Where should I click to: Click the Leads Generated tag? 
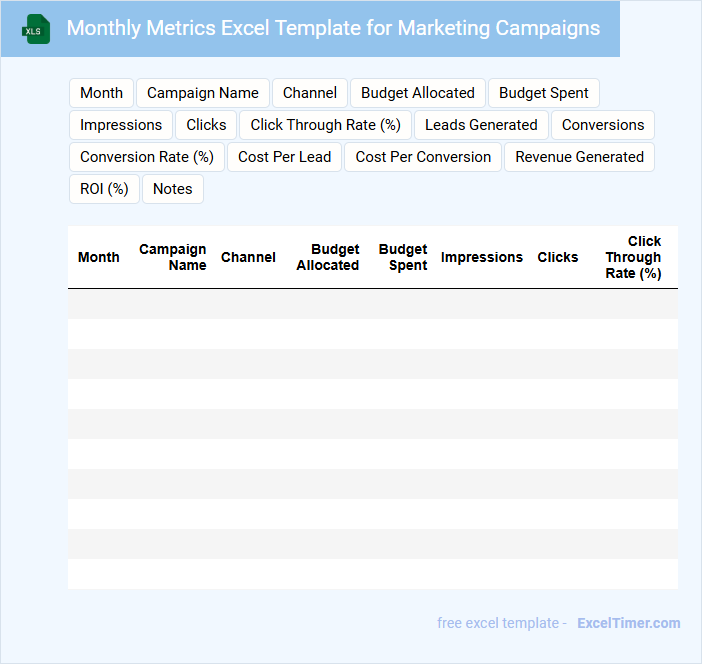click(x=481, y=125)
